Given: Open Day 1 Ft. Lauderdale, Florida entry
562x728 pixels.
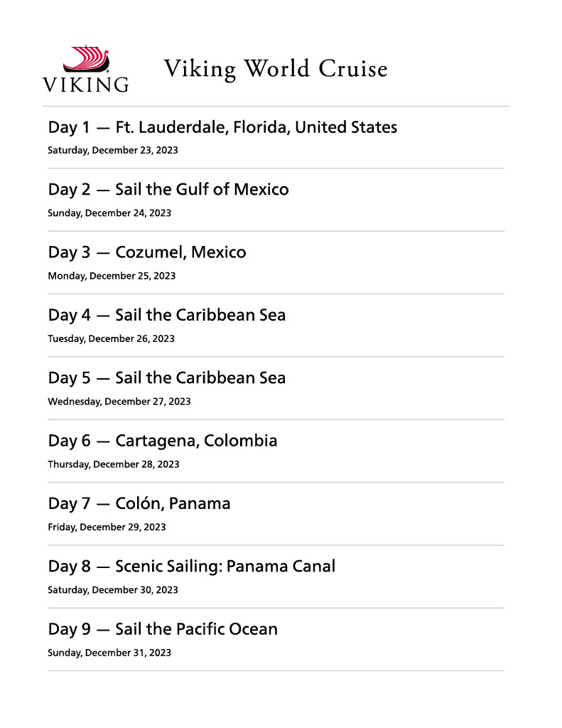Looking at the screenshot, I should tap(222, 127).
